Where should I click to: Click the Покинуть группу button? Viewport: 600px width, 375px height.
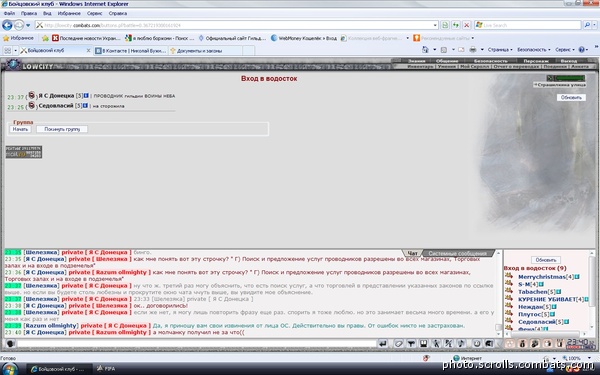(62, 129)
